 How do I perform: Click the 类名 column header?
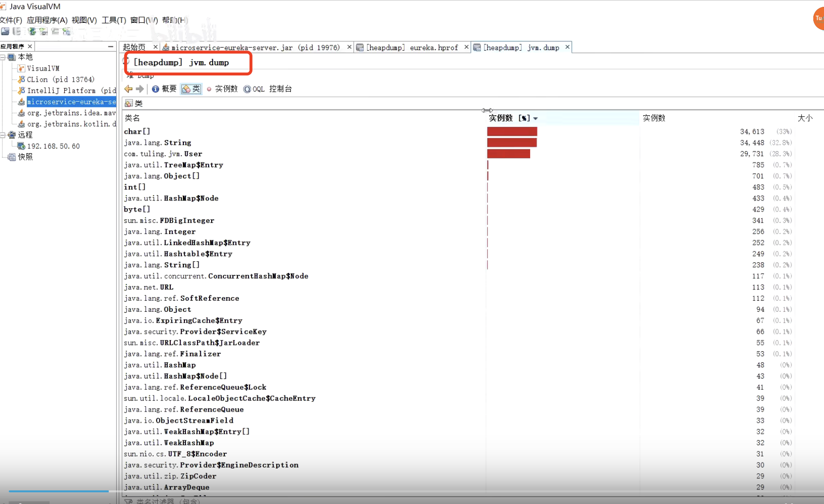(132, 118)
